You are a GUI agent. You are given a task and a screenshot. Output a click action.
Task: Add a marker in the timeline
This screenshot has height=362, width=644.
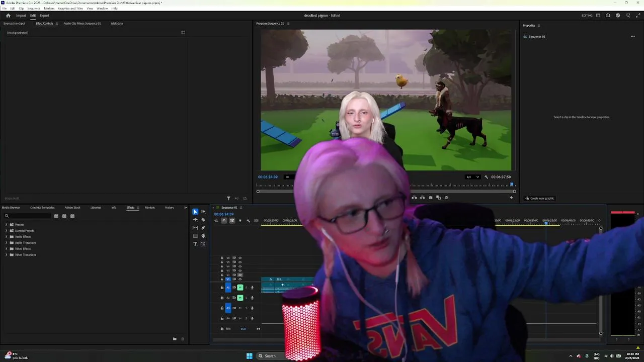click(240, 221)
